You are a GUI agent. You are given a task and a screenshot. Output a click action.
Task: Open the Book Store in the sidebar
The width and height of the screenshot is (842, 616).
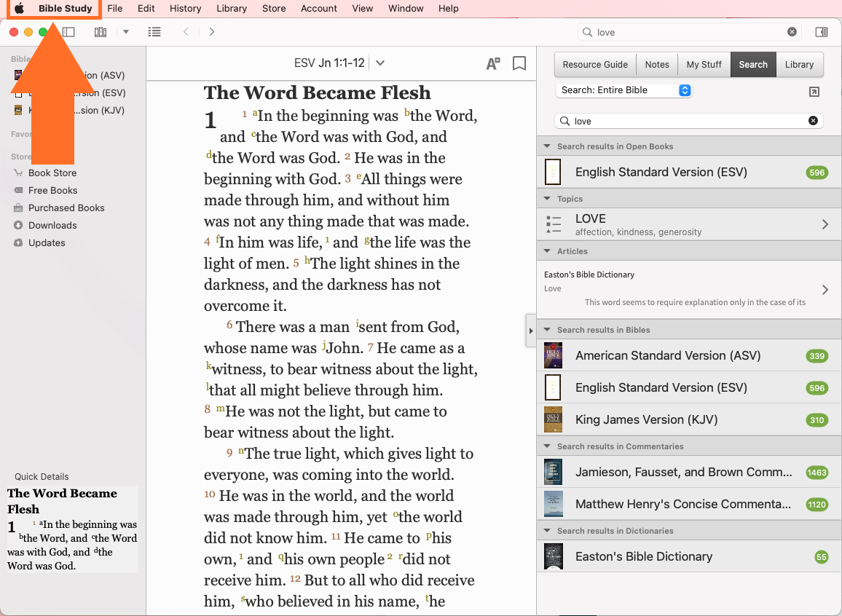point(52,173)
